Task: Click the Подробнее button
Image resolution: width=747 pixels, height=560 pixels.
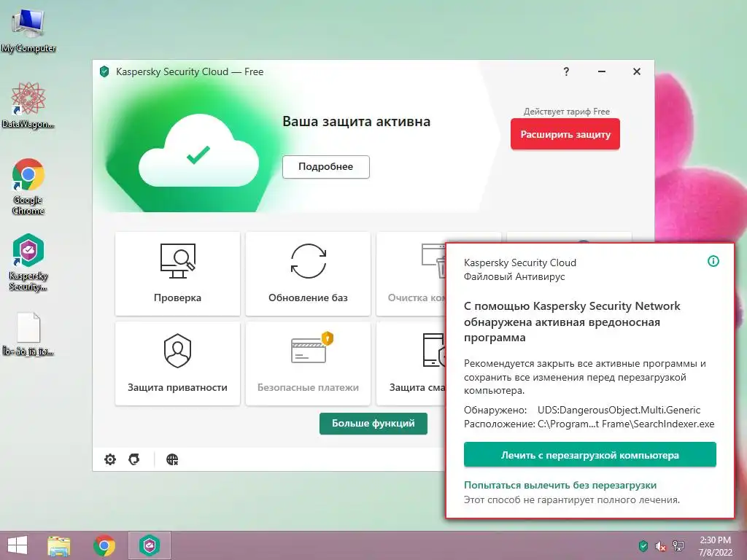Action: click(x=326, y=167)
